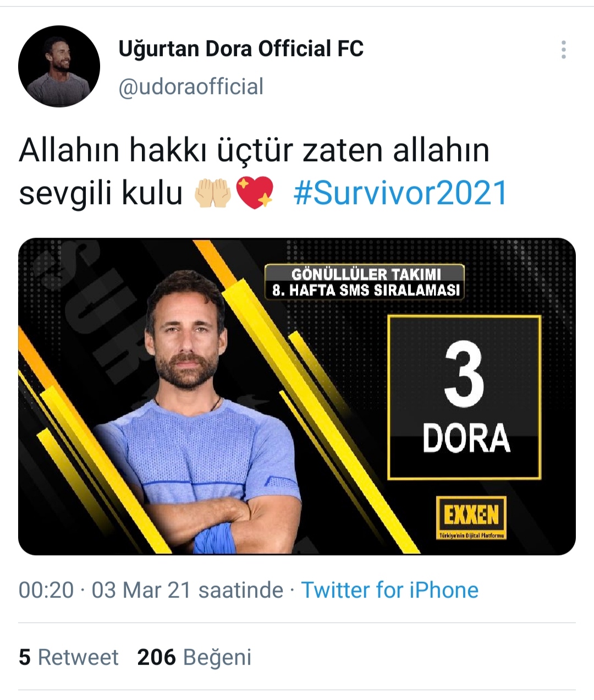Click the DORA name label in the image
This screenshot has width=594, height=700.
pyautogui.click(x=466, y=439)
